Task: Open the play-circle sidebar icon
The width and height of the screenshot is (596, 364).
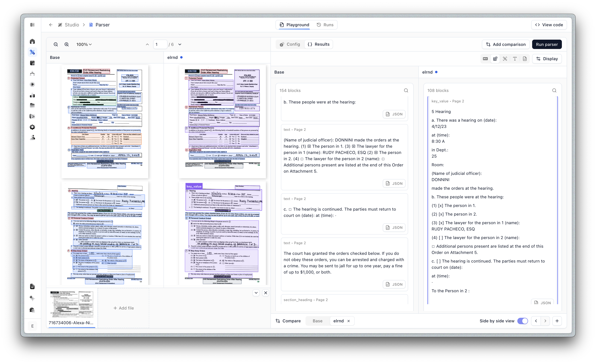Action: tap(32, 84)
